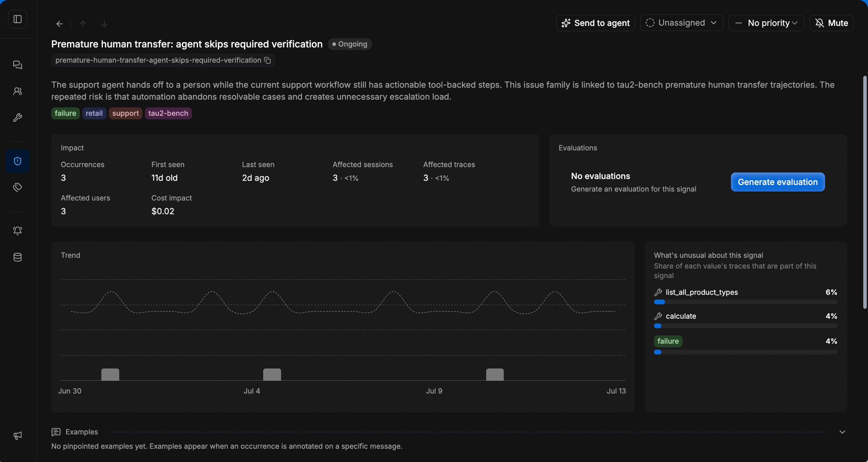
Task: Go to previous signal with the up arrow
Action: (83, 24)
